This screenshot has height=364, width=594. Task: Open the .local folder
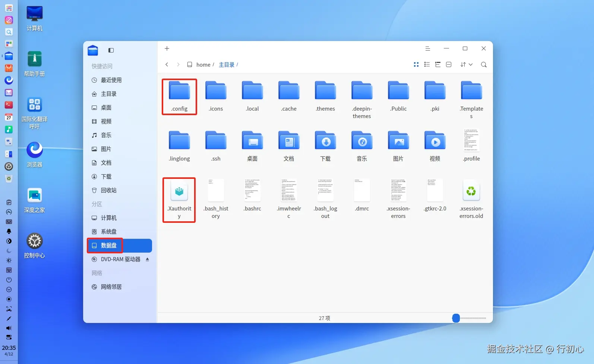coord(252,96)
